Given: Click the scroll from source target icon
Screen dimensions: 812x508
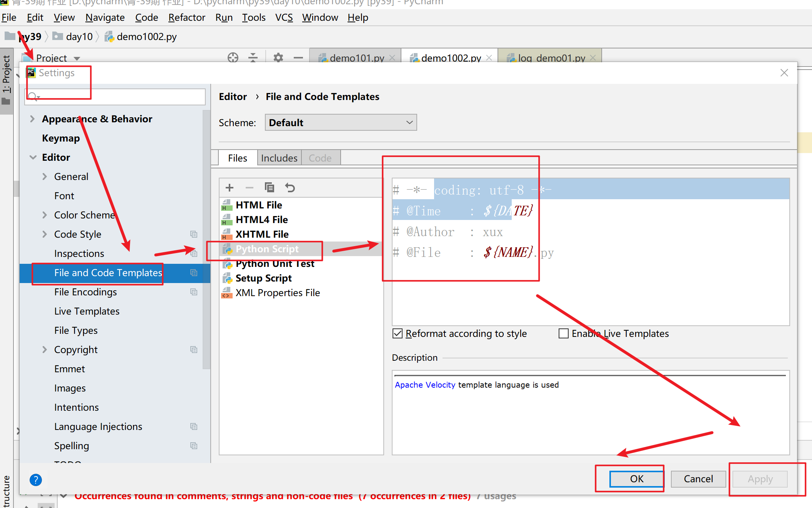Looking at the screenshot, I should [233, 58].
